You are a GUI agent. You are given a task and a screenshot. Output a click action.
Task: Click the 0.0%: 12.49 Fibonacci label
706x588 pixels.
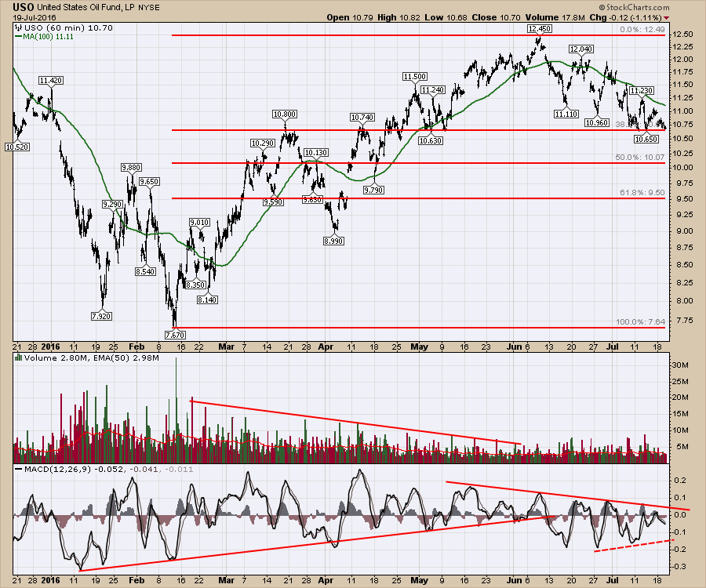click(x=640, y=29)
